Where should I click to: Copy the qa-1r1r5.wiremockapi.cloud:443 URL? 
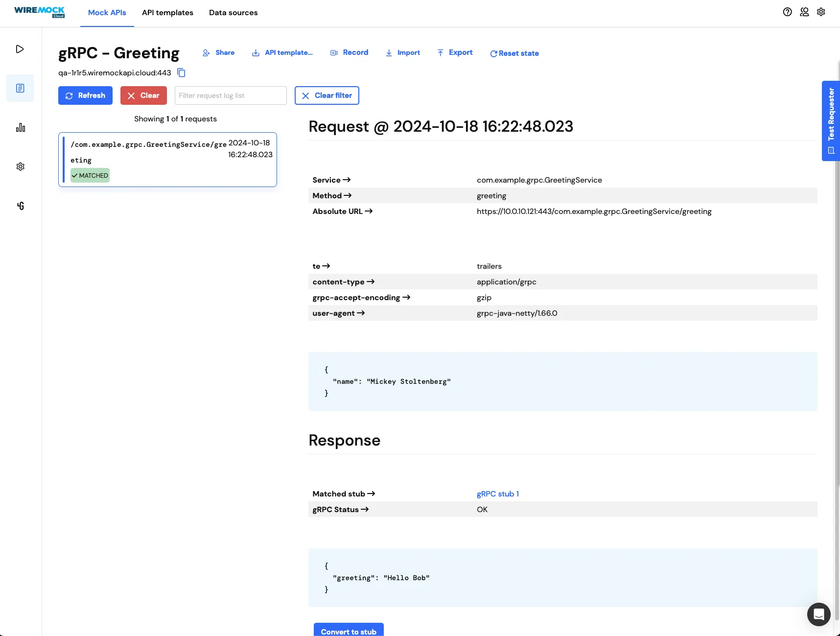(x=181, y=72)
